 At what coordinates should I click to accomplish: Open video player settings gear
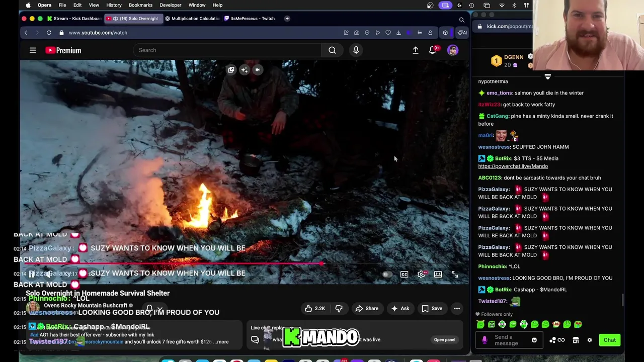pos(421,275)
